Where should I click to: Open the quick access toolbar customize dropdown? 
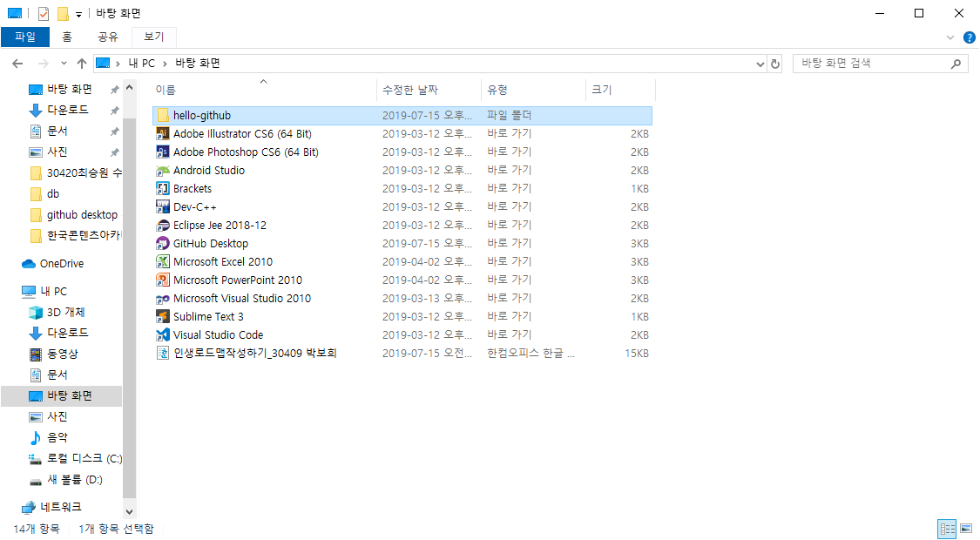pyautogui.click(x=78, y=14)
